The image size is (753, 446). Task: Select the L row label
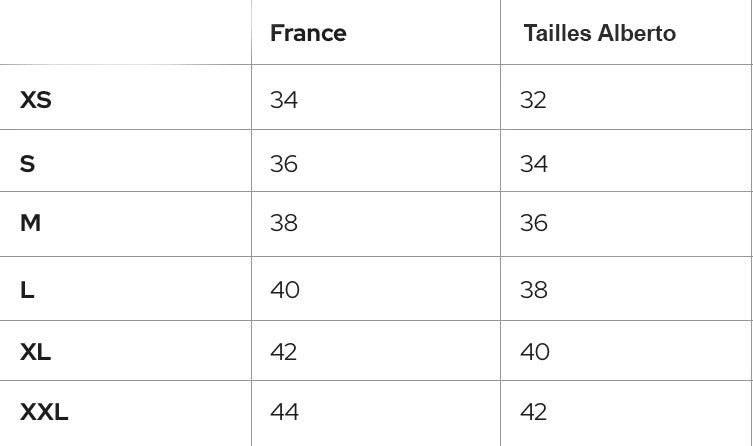tap(27, 290)
